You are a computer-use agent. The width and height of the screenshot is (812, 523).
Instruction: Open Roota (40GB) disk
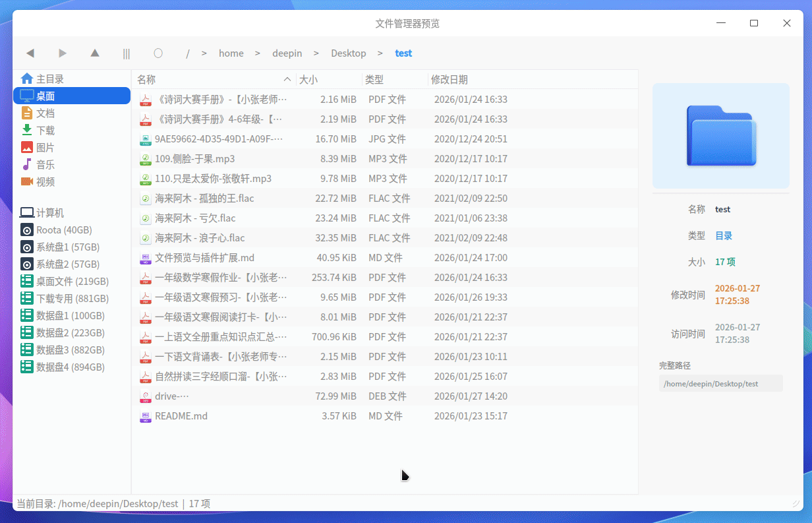pos(72,230)
